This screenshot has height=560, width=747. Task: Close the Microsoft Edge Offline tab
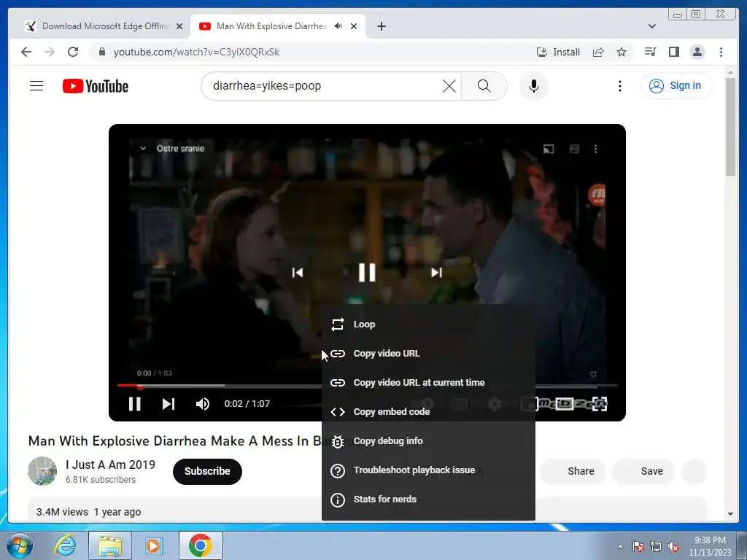179,26
